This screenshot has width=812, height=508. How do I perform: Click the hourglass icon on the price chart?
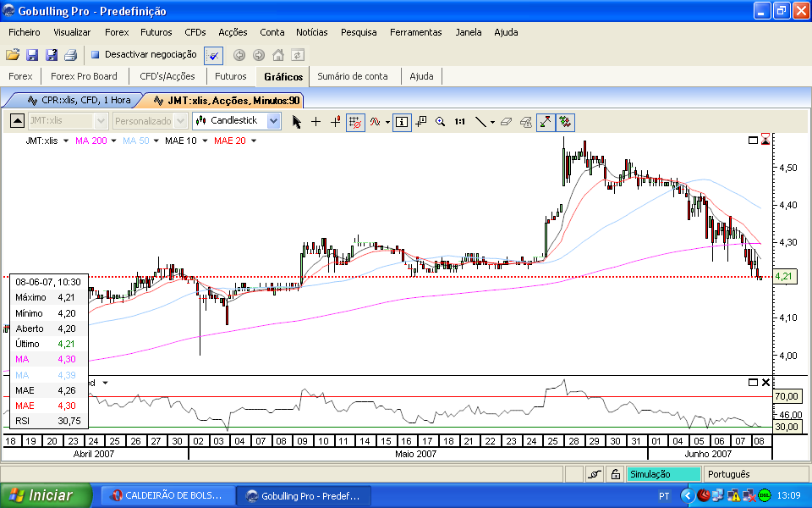[765, 140]
